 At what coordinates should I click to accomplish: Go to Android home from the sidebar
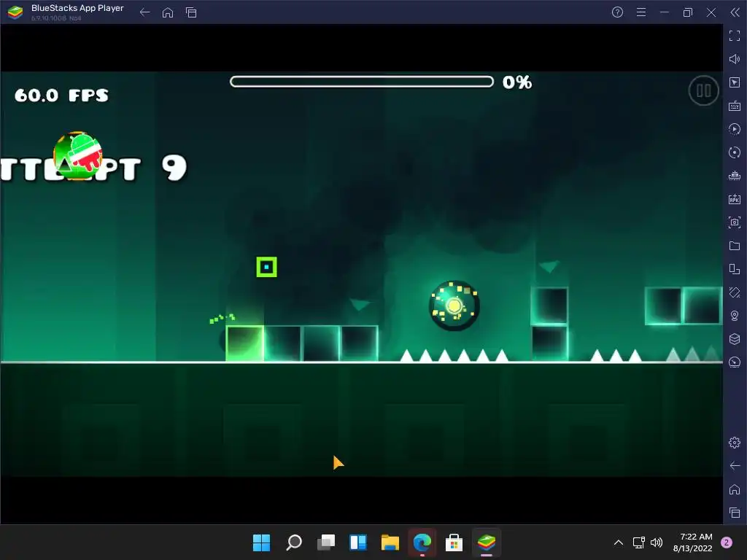(735, 489)
